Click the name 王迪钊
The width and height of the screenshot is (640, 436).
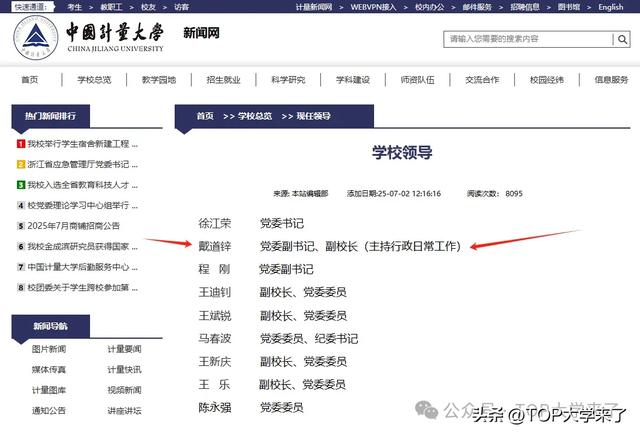coord(215,292)
